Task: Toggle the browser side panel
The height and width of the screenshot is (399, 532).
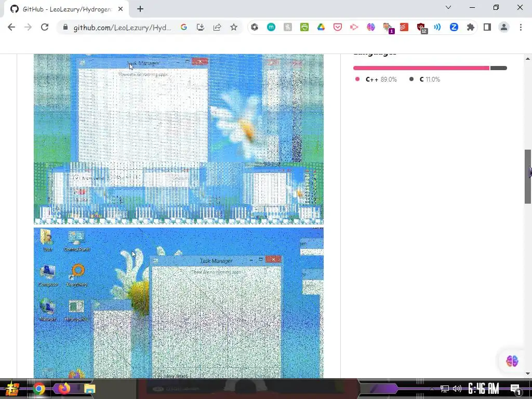Action: tap(487, 27)
